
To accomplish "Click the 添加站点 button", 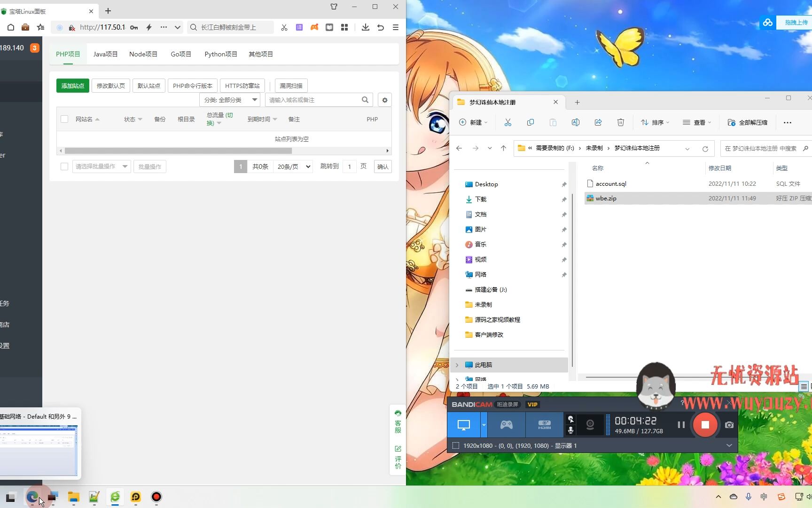I will coord(73,86).
